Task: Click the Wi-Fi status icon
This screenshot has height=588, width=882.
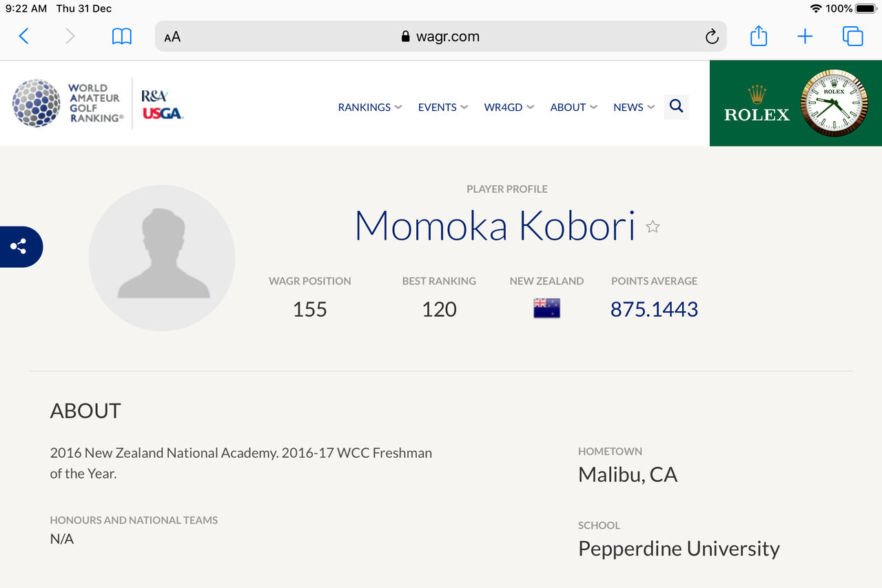Action: [816, 8]
